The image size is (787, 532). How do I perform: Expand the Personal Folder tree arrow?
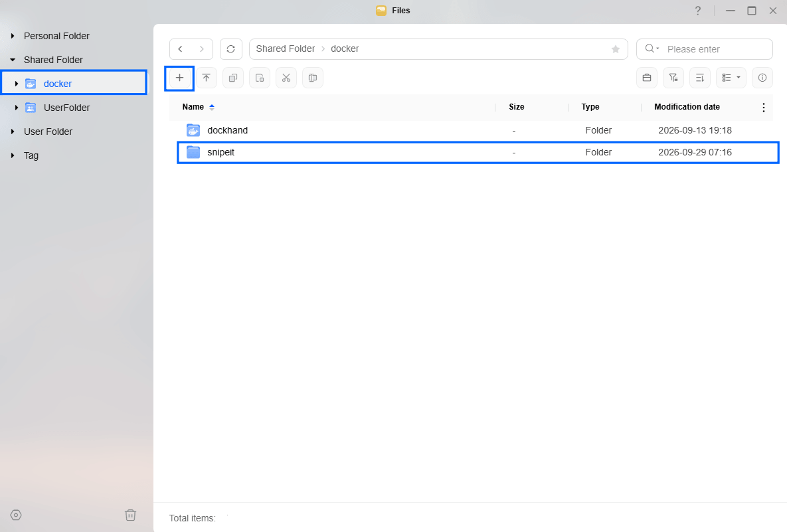pos(13,36)
